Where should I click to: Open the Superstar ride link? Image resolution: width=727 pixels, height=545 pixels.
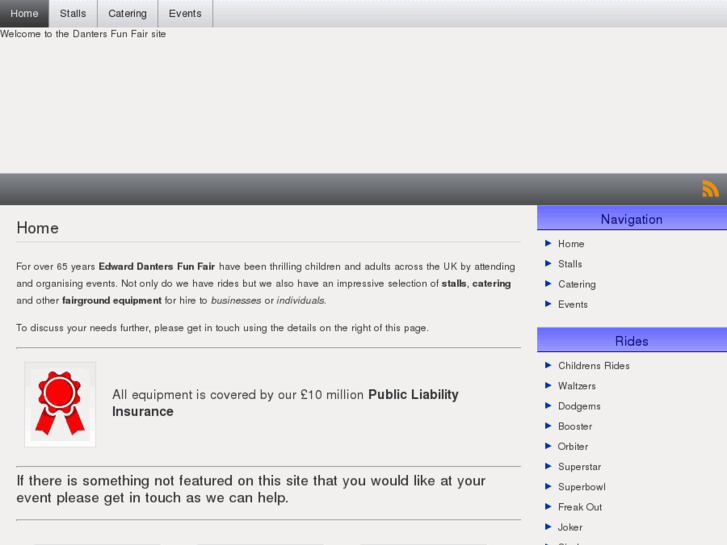pos(579,467)
